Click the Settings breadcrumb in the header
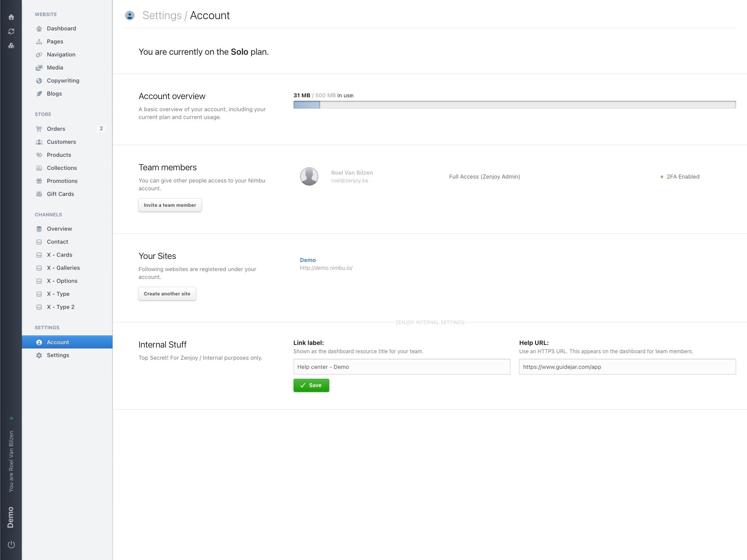 click(162, 16)
